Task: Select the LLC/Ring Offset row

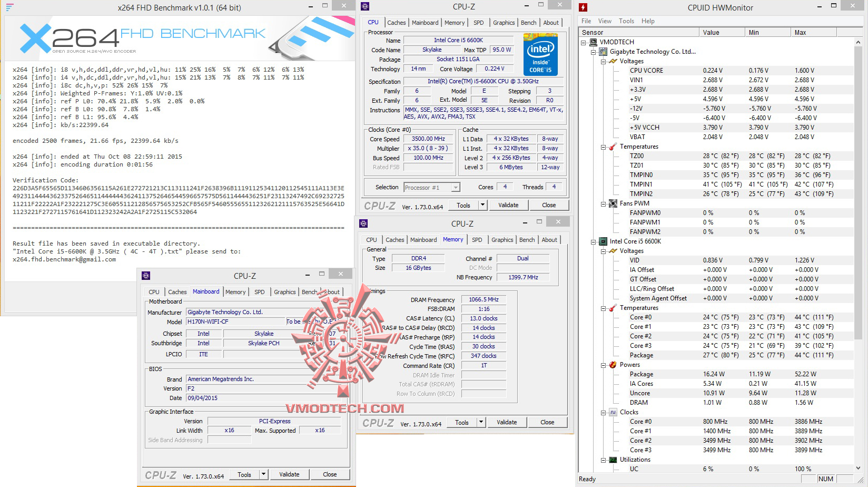Action: point(716,289)
